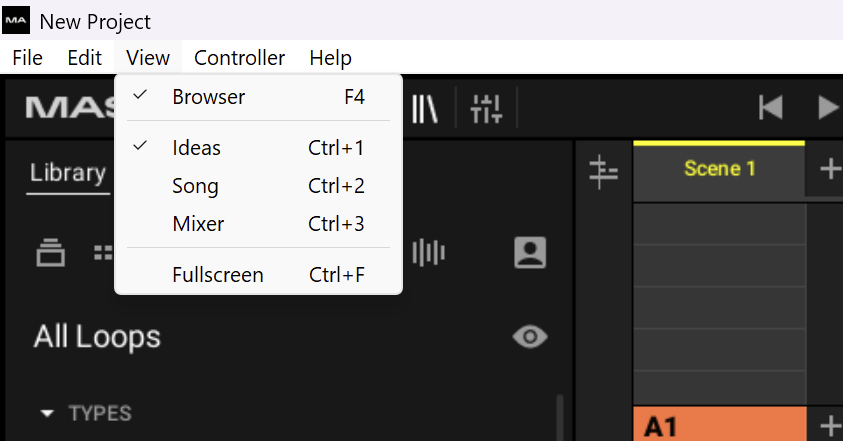
Task: Open the arranger alignment icon beside Scene 1
Action: pyautogui.click(x=604, y=171)
